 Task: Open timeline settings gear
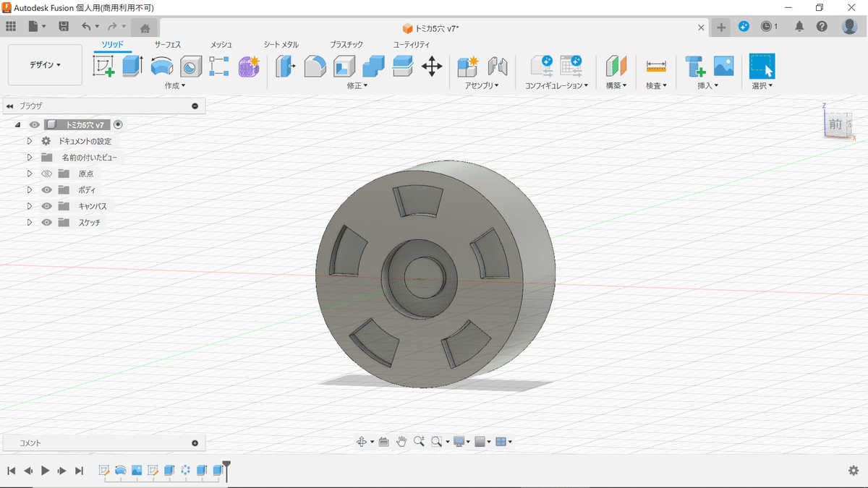(x=854, y=471)
